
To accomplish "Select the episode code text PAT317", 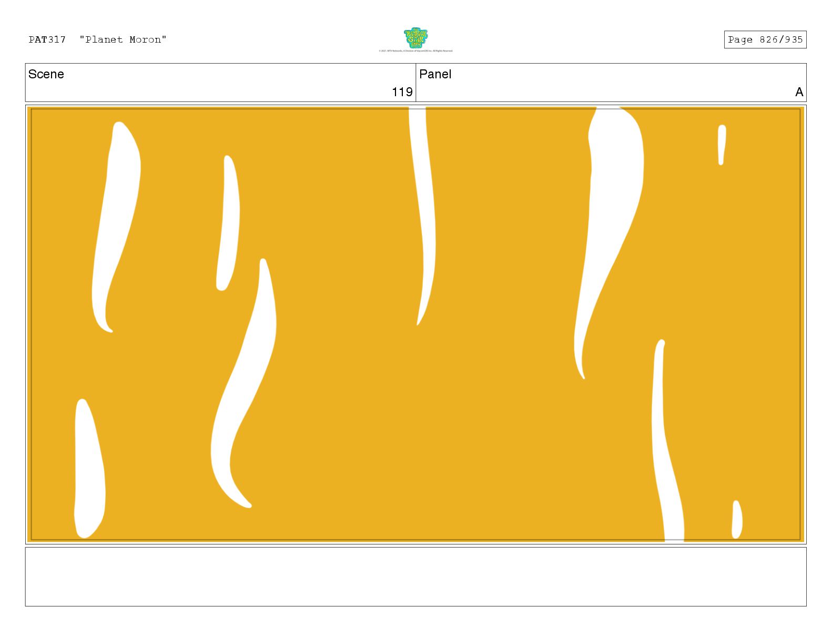I will pyautogui.click(x=47, y=39).
